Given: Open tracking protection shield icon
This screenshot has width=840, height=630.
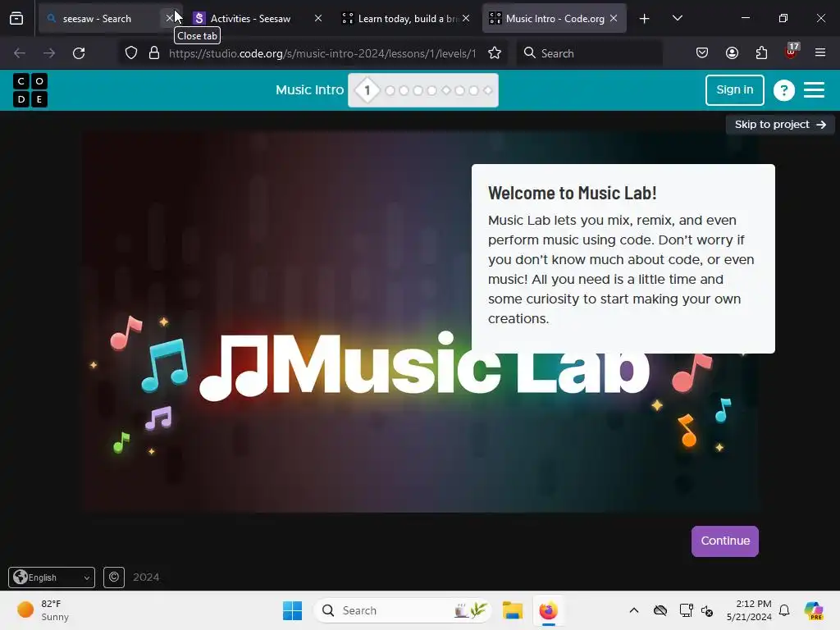Looking at the screenshot, I should 131,53.
